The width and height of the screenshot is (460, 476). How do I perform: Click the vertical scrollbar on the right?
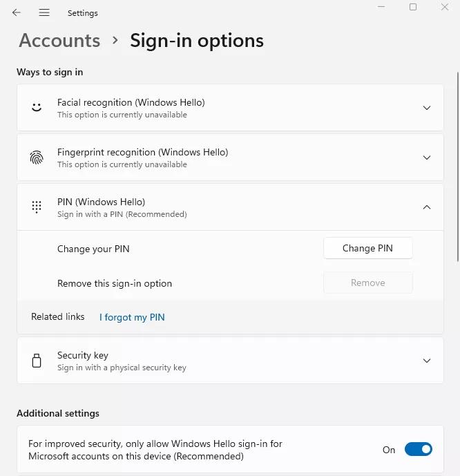point(458,166)
